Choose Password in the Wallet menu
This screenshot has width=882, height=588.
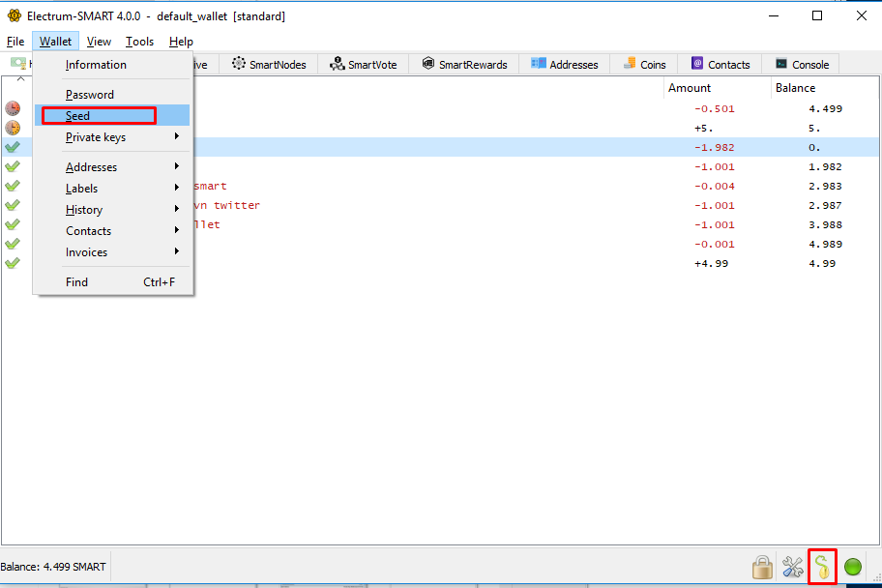[x=112, y=95]
